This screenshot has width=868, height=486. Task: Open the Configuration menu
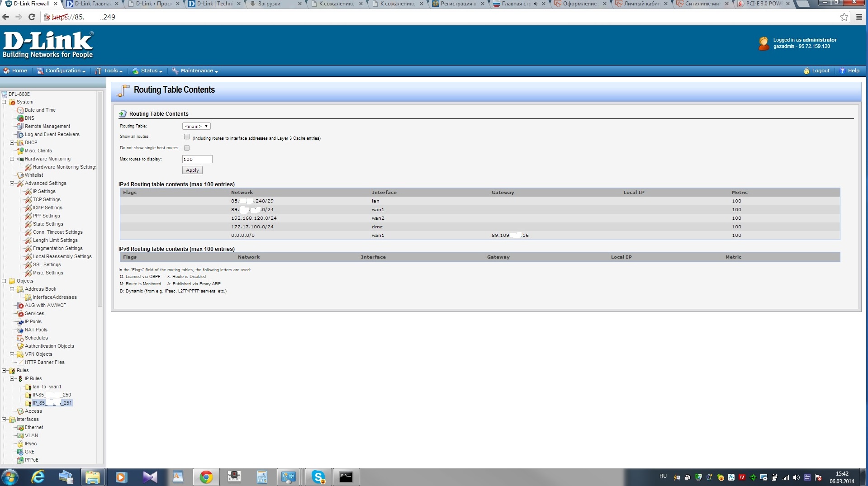coord(62,71)
